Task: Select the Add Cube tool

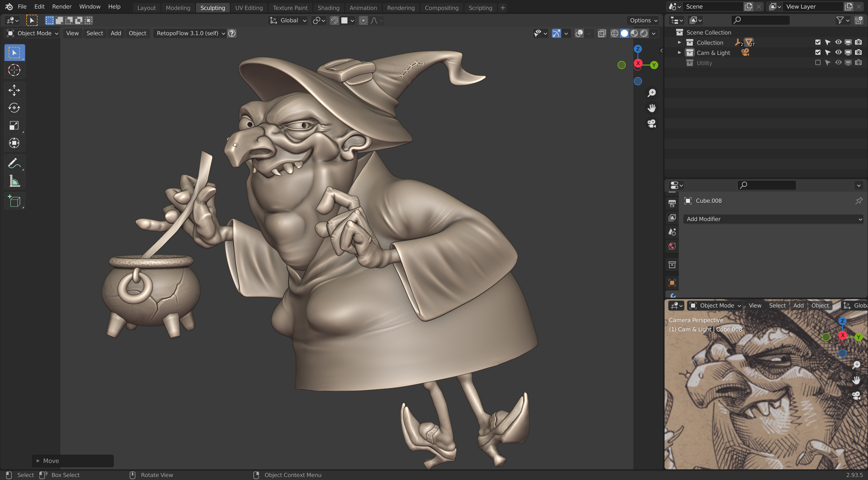Action: [14, 201]
